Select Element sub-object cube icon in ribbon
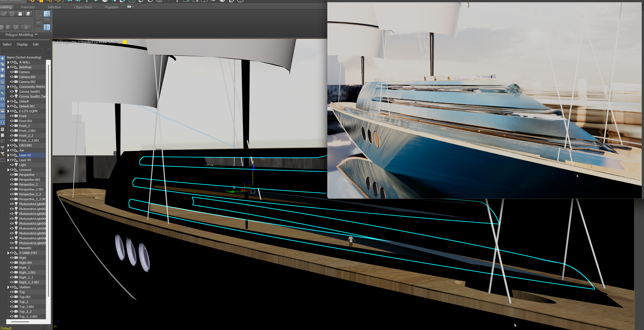 (28, 14)
